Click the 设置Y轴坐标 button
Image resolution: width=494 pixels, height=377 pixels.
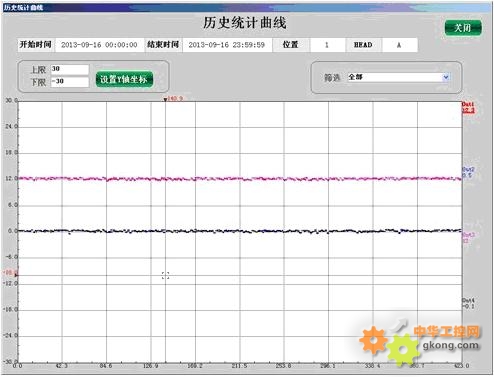point(124,79)
